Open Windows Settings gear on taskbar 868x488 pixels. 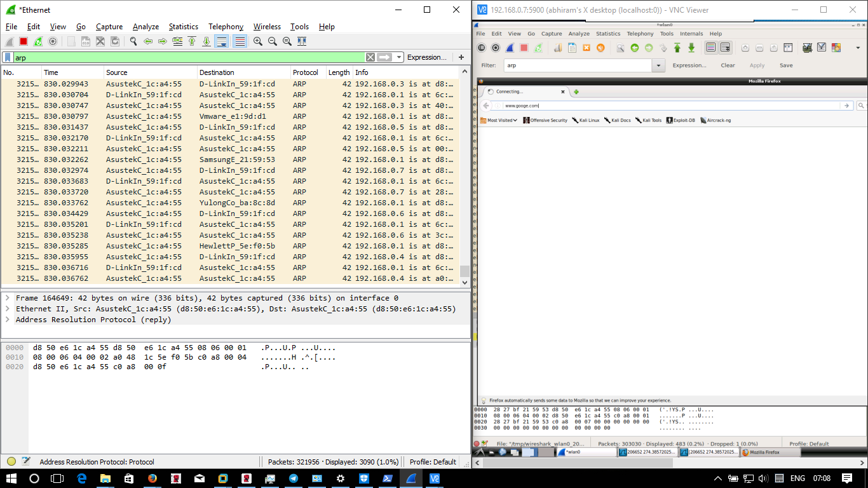341,478
